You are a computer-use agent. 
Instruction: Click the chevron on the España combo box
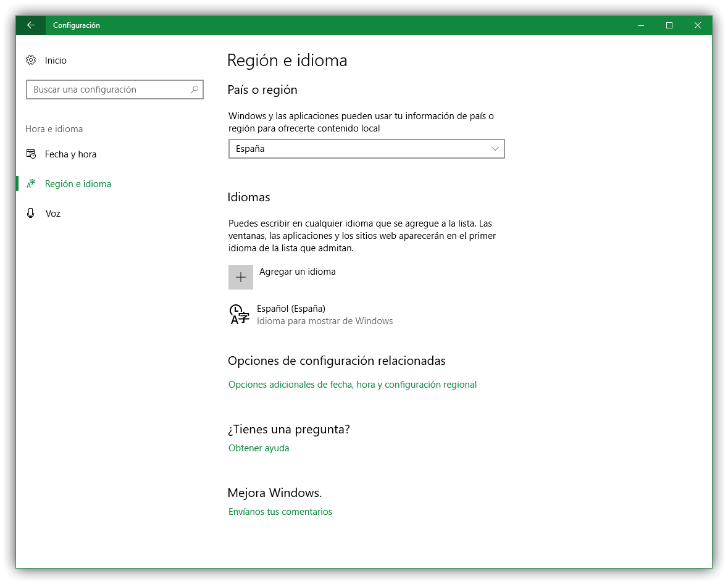coord(494,149)
